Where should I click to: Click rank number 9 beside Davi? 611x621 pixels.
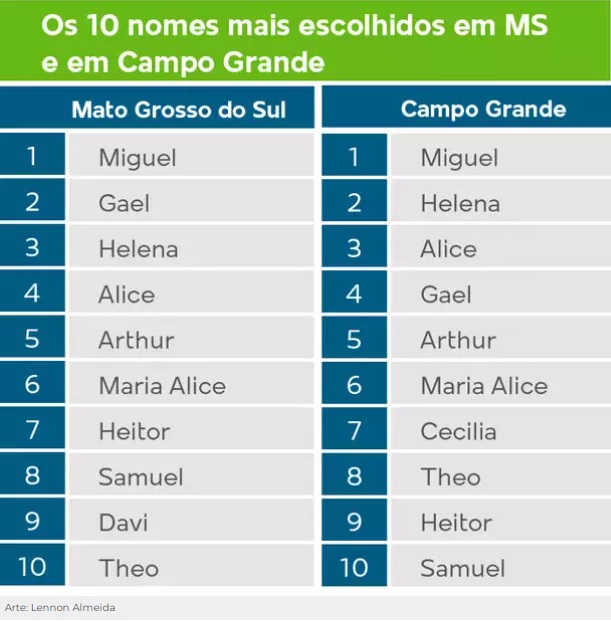pyautogui.click(x=32, y=523)
